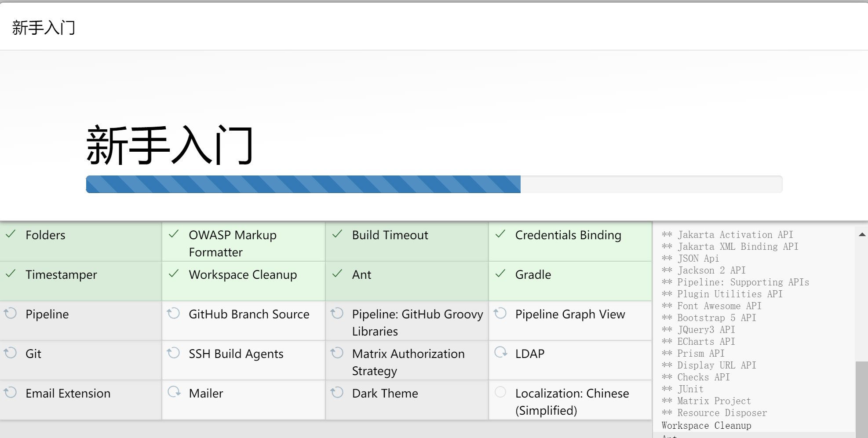Click the checkmark icon beside Gradle
868x438 pixels.
[500, 274]
